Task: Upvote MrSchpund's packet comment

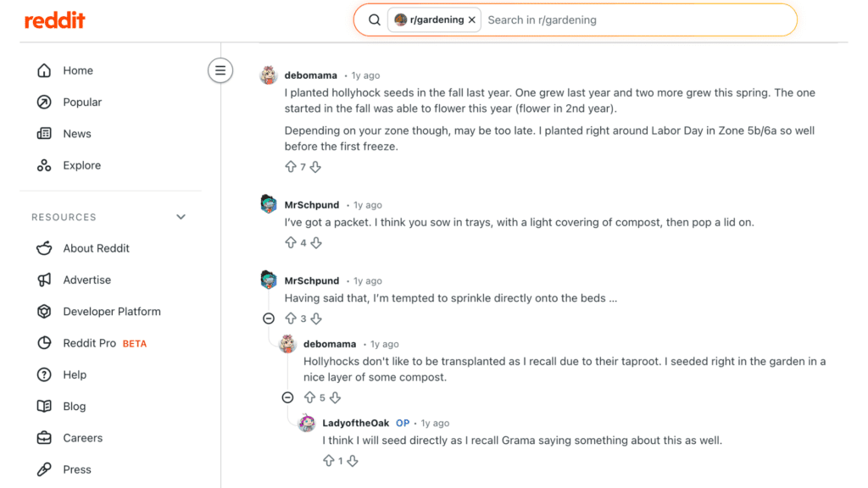Action: click(291, 242)
